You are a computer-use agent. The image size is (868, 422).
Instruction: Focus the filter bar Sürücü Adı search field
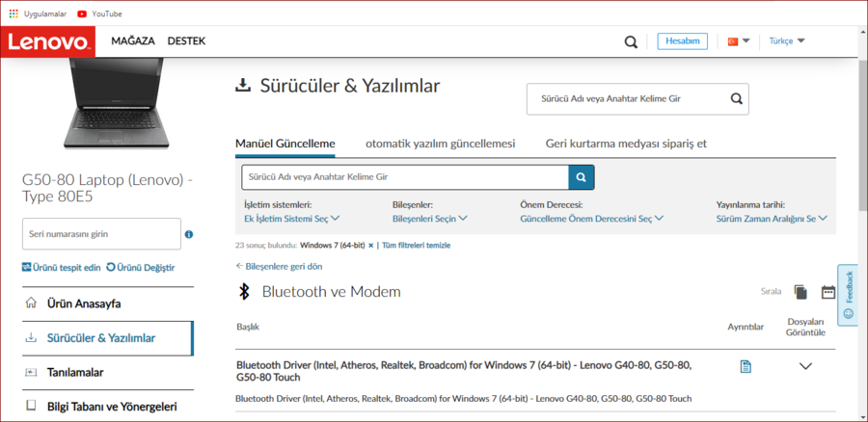click(x=405, y=177)
